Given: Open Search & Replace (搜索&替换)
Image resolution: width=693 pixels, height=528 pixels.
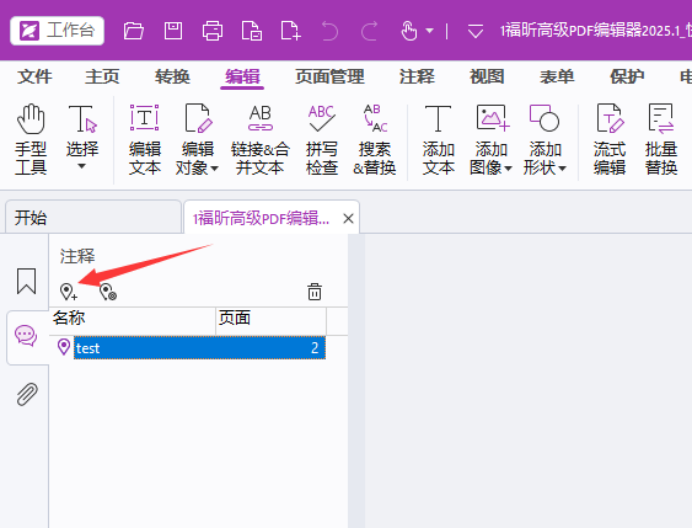Looking at the screenshot, I should click(x=375, y=140).
